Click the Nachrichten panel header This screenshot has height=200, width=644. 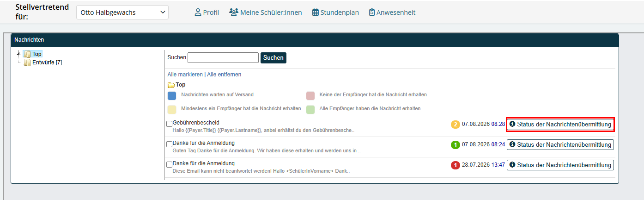click(315, 40)
